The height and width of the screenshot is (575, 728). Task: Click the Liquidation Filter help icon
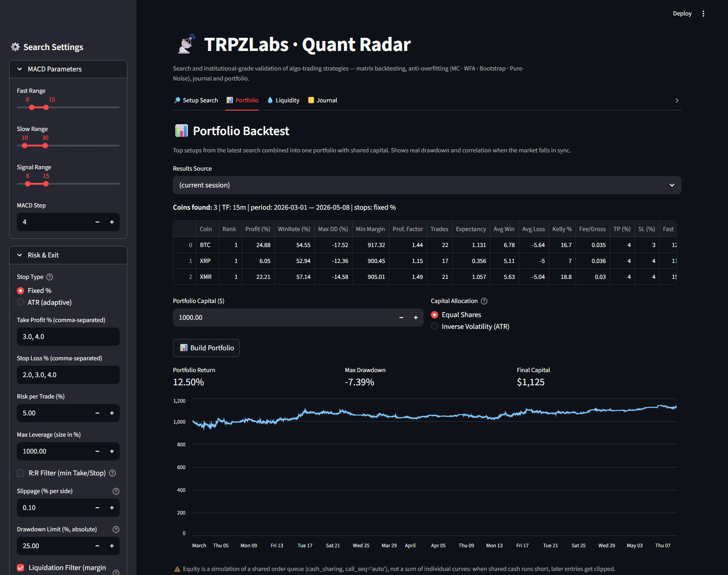tap(116, 573)
